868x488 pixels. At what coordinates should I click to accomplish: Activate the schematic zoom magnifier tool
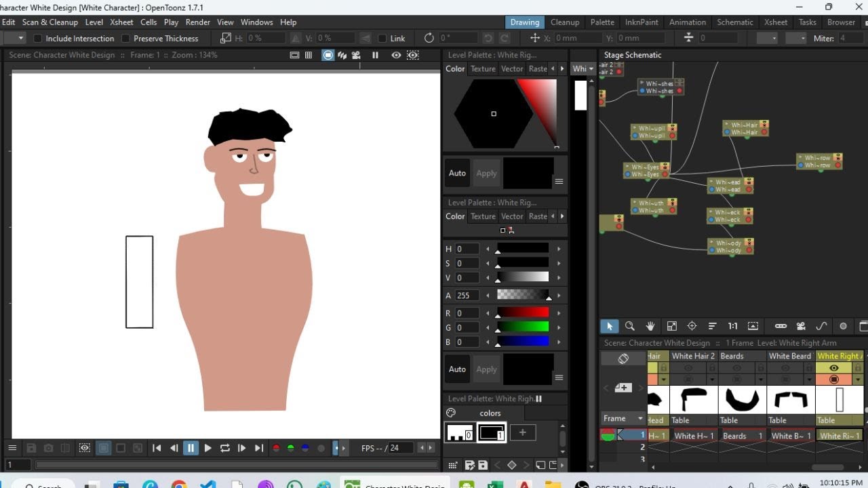[x=629, y=326]
